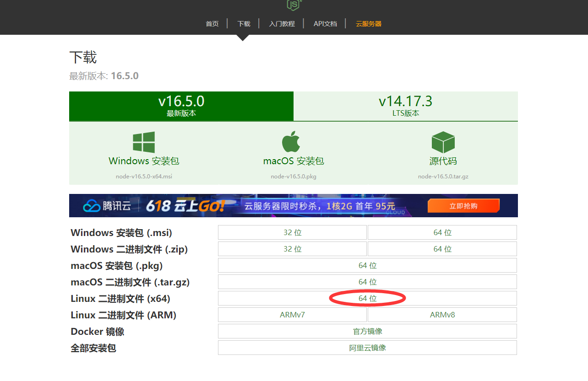Open the 首页 menu item
This screenshot has width=588, height=381.
click(212, 23)
